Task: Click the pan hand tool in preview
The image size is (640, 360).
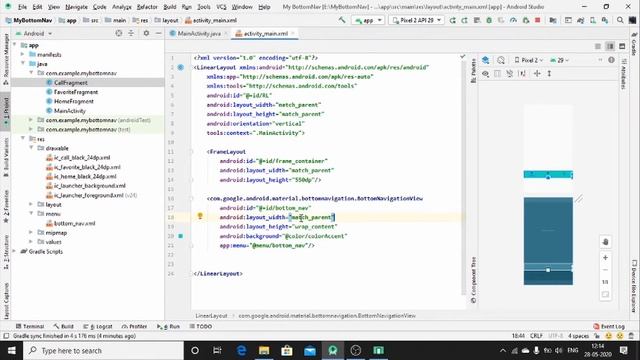Action: 605,242
